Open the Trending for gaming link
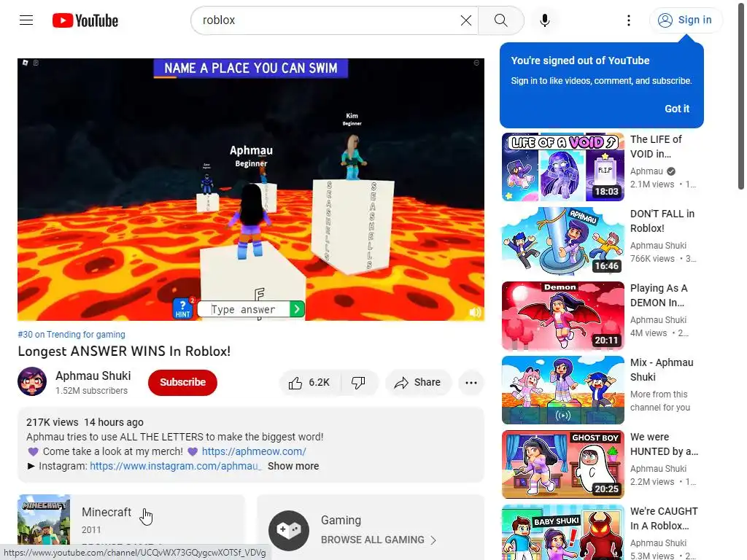The height and width of the screenshot is (560, 747). point(71,334)
